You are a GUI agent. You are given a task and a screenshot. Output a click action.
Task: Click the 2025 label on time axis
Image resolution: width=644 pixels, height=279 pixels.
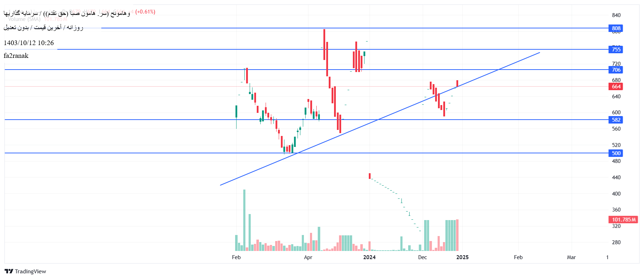(462, 257)
